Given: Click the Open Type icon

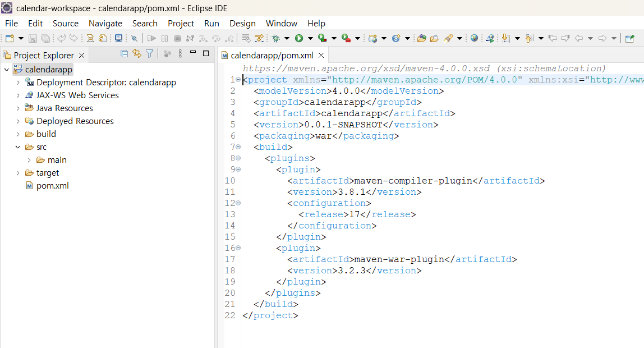Looking at the screenshot, I should 422,38.
